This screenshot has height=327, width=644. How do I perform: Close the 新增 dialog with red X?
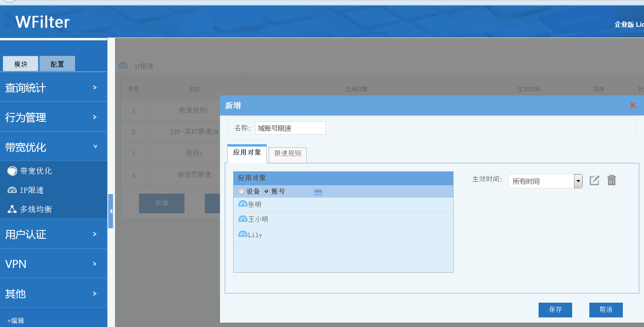click(632, 105)
